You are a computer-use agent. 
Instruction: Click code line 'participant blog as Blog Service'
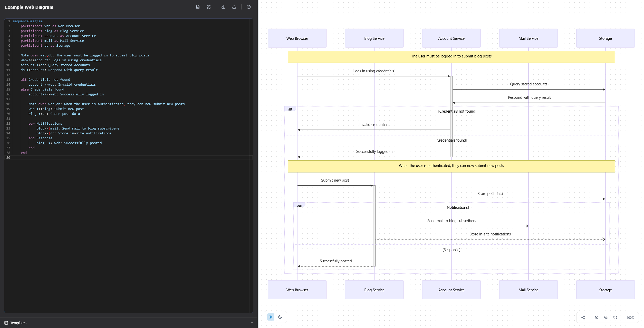(52, 31)
